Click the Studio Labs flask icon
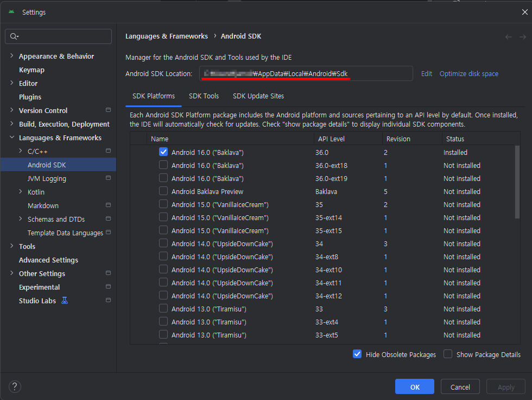This screenshot has height=400, width=532. click(x=65, y=301)
